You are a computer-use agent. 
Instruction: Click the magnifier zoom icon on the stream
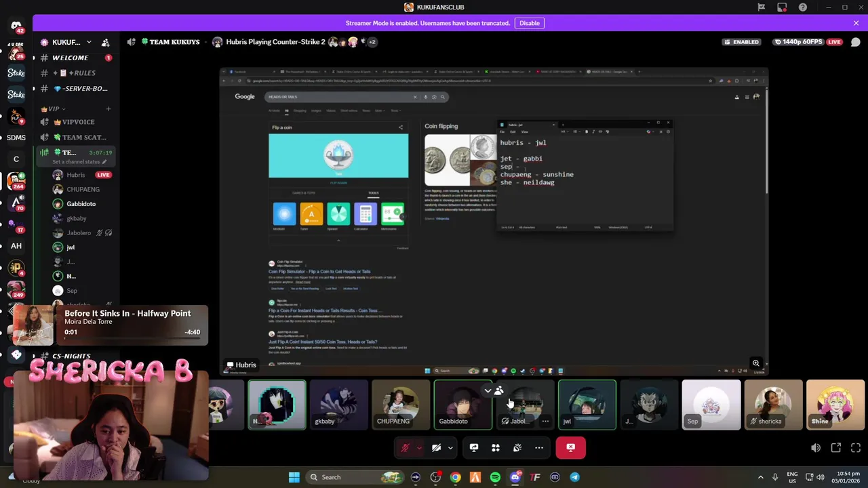click(756, 363)
